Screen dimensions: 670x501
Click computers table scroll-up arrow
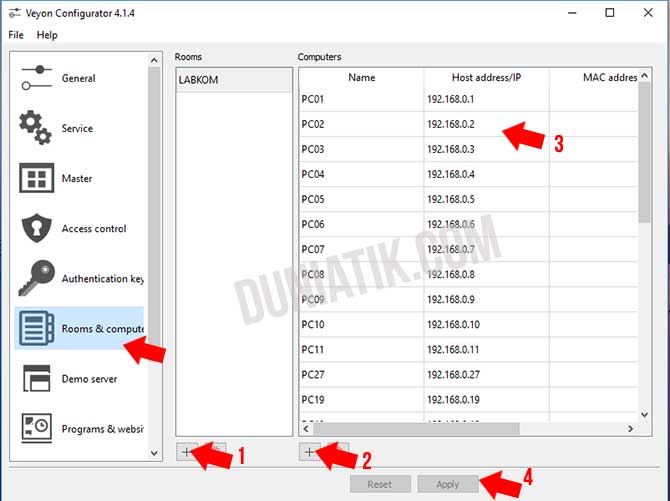[644, 75]
